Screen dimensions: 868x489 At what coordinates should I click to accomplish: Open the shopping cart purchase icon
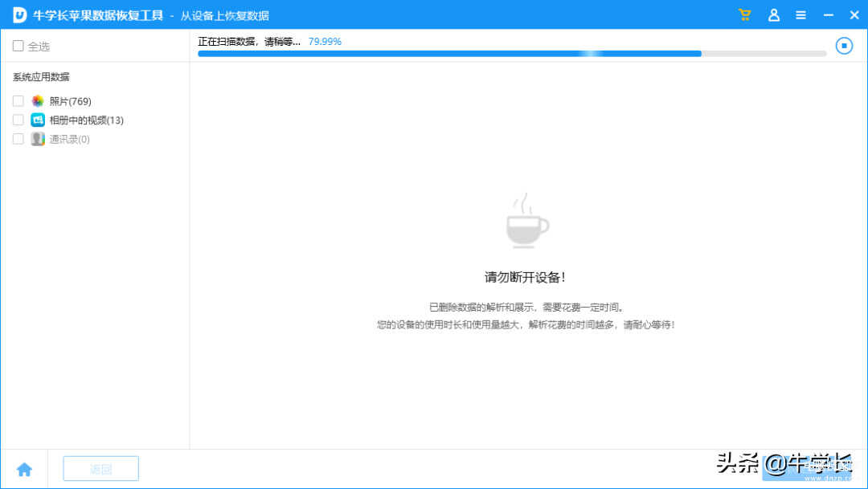point(744,15)
